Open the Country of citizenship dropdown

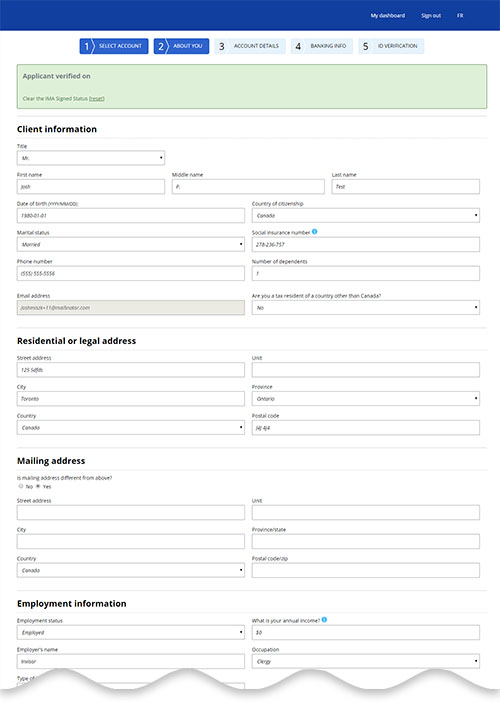click(x=366, y=216)
